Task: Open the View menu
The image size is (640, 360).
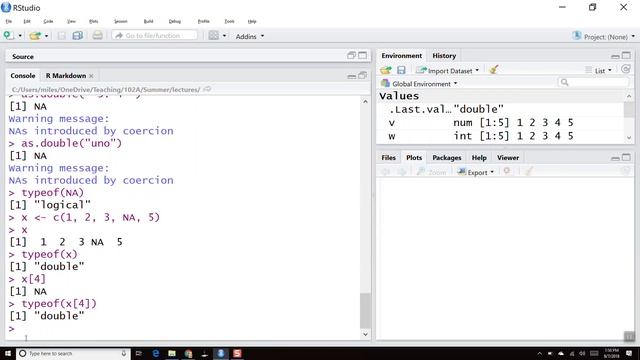Action: [x=71, y=21]
